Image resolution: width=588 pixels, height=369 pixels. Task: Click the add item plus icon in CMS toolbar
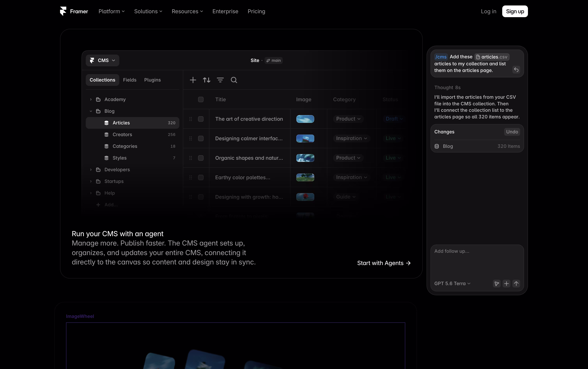tap(193, 80)
